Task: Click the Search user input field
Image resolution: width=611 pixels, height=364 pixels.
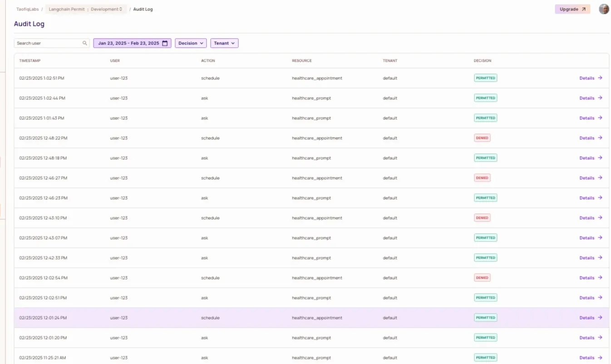Action: pyautogui.click(x=48, y=43)
